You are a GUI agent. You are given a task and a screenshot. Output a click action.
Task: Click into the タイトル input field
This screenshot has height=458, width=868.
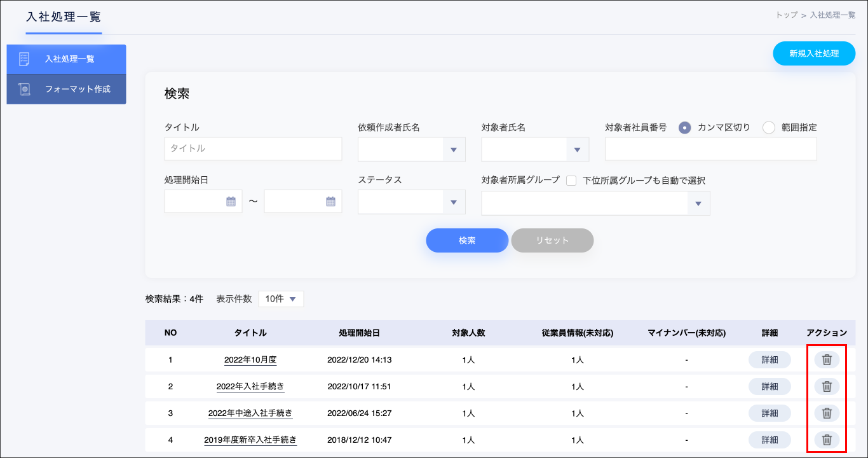(253, 149)
